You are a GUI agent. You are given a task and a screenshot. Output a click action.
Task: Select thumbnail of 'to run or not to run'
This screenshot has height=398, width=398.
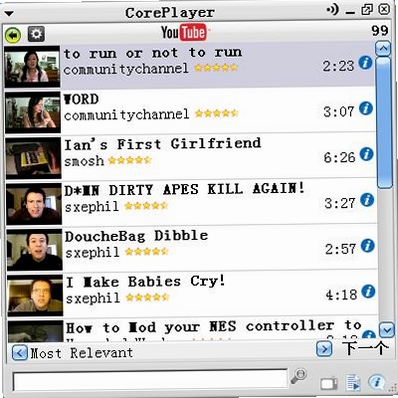tap(32, 66)
